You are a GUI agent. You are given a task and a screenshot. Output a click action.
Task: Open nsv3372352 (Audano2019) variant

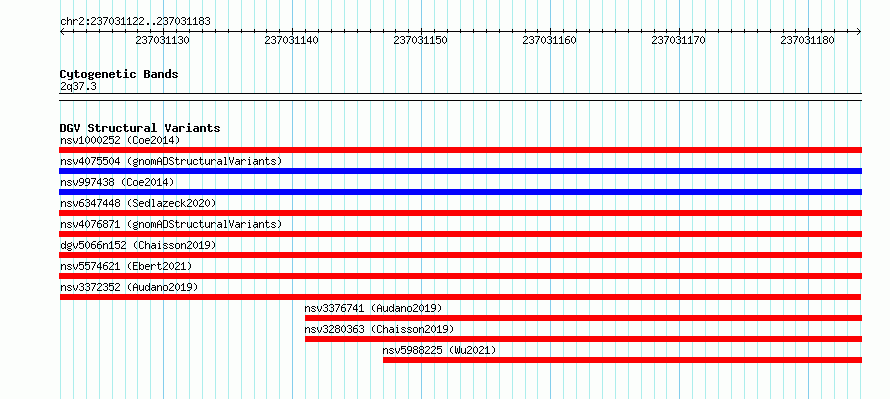[x=129, y=287]
